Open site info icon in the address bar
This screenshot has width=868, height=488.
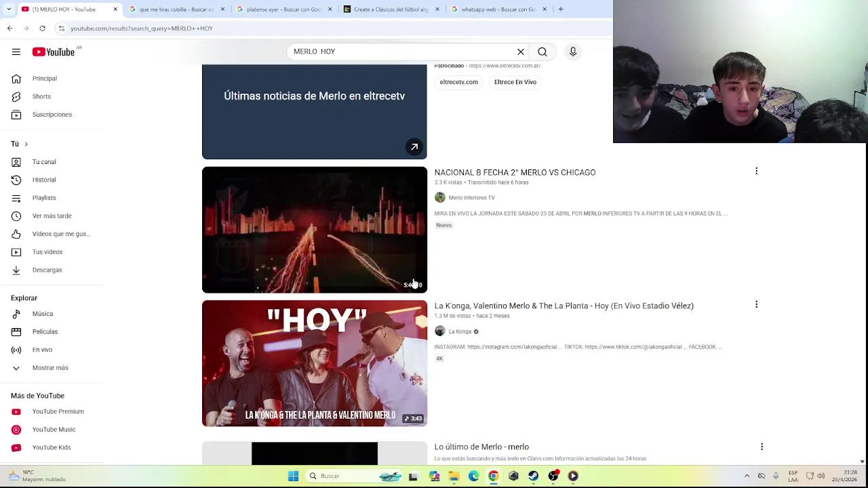point(61,28)
